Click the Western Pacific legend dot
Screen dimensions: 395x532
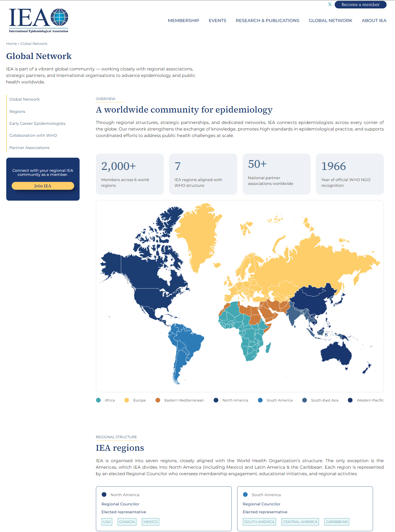click(x=350, y=400)
